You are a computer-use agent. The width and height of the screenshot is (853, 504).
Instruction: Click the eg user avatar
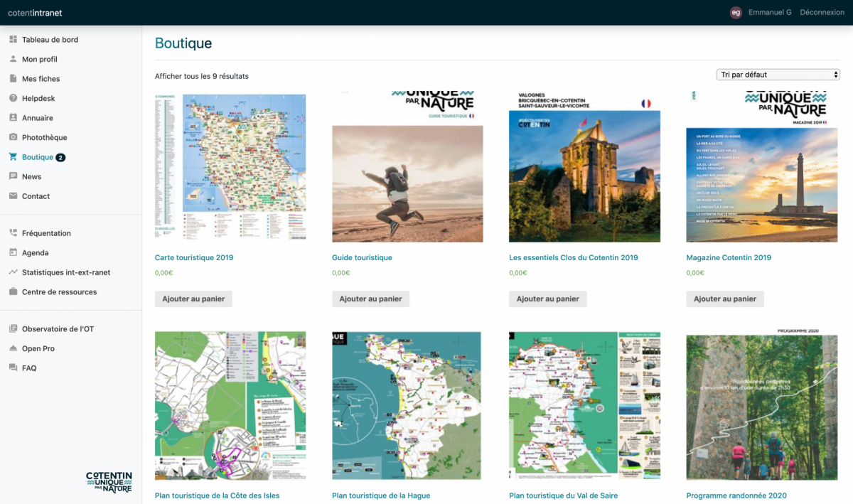point(736,12)
